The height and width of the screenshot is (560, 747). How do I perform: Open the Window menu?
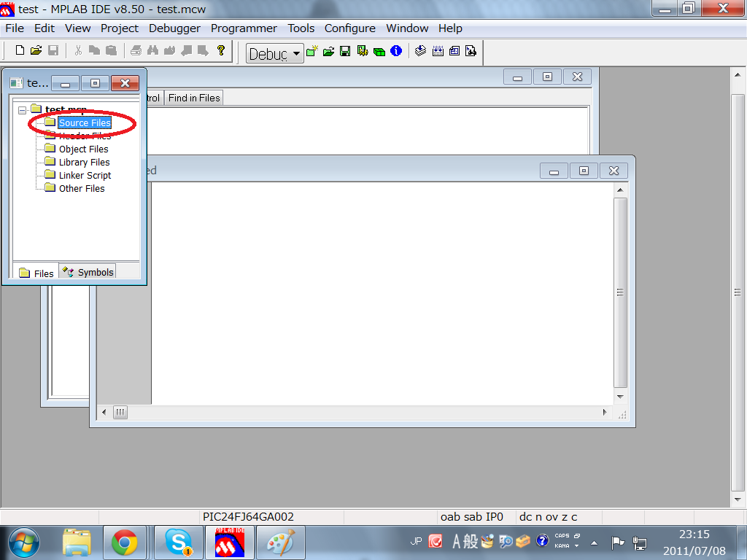(x=407, y=28)
